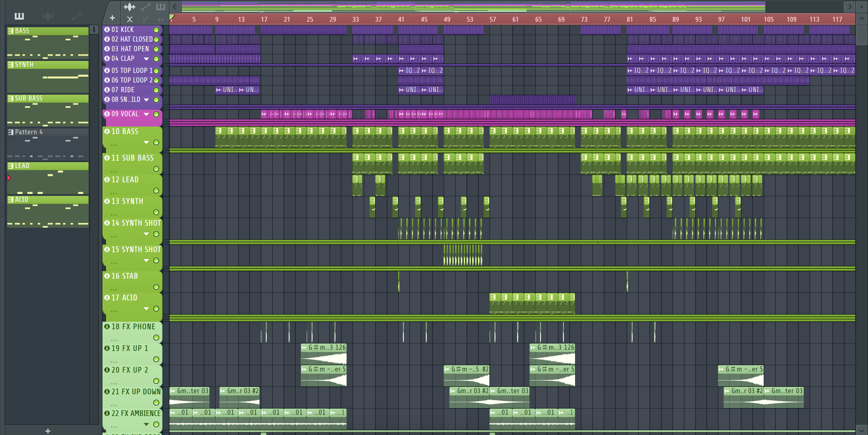Screen dimensions: 868x435
Task: Expand the 22 FX AMBIENCE track arrow
Action: click(146, 424)
